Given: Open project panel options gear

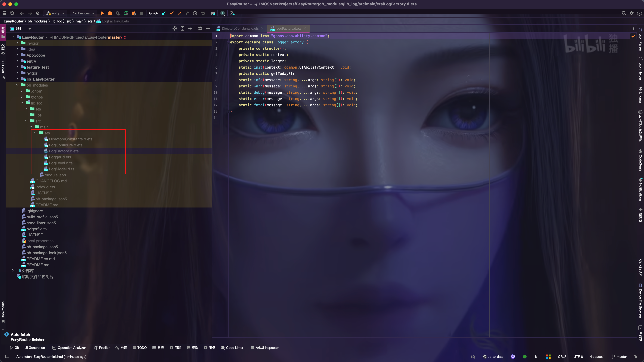Looking at the screenshot, I should click(x=200, y=28).
